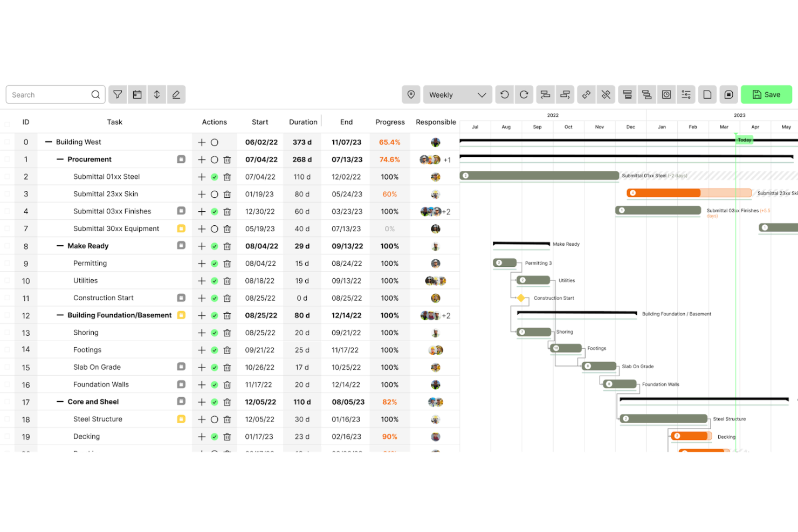798x532 pixels.
Task: Click the Today marker location pin icon
Action: [411, 94]
